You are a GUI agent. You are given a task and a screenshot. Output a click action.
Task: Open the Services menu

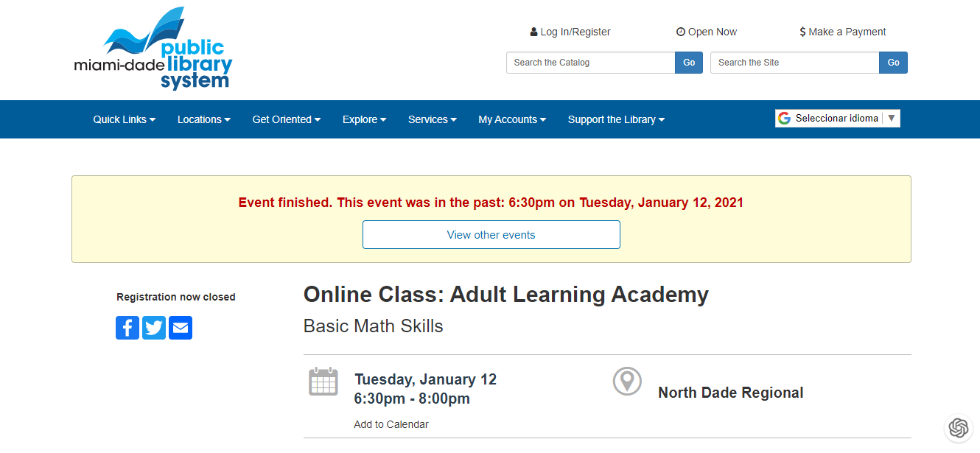433,119
